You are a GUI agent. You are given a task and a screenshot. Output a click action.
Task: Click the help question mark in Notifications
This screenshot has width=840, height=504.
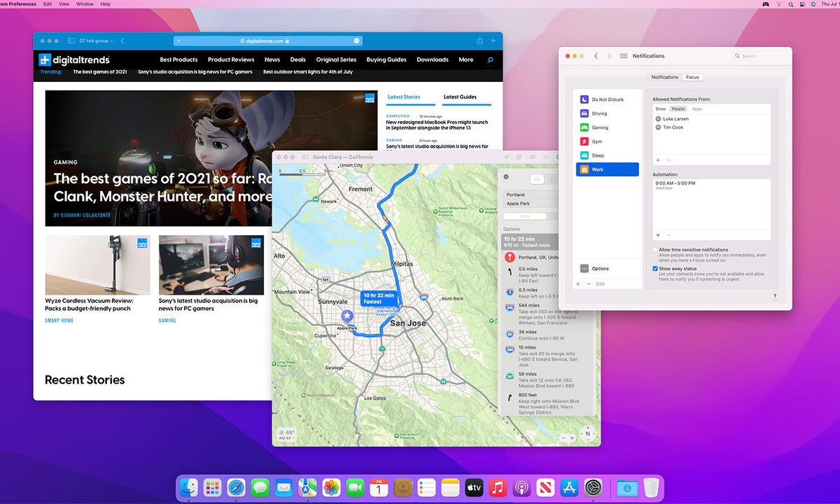tap(775, 296)
